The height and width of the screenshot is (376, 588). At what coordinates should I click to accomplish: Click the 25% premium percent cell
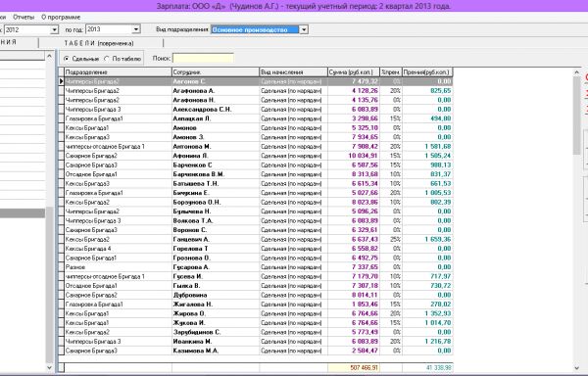[x=391, y=239]
